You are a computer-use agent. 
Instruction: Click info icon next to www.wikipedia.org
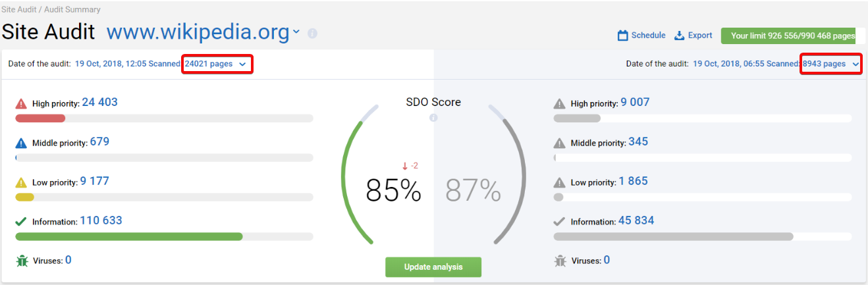(312, 33)
